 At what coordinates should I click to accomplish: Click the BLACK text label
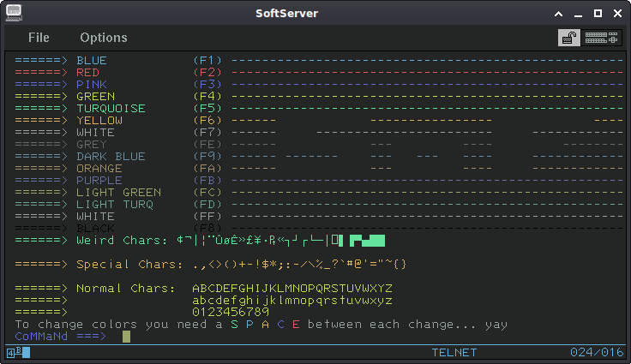[96, 229]
